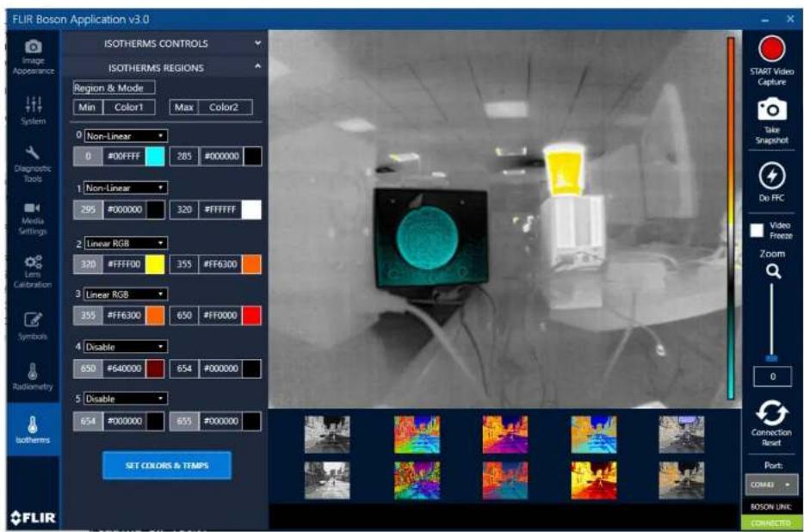Click the cyan #00FFFF color swatch
Image resolution: width=804 pixels, height=532 pixels.
155,157
